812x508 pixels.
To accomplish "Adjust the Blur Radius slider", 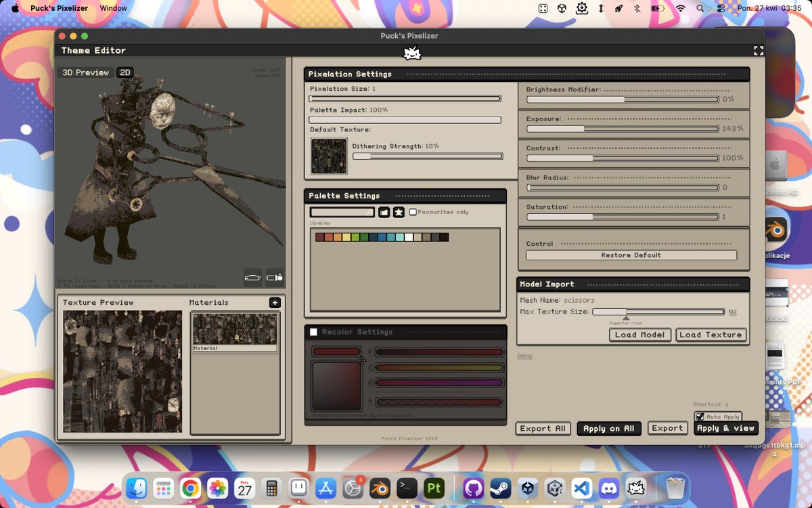I will tap(623, 188).
